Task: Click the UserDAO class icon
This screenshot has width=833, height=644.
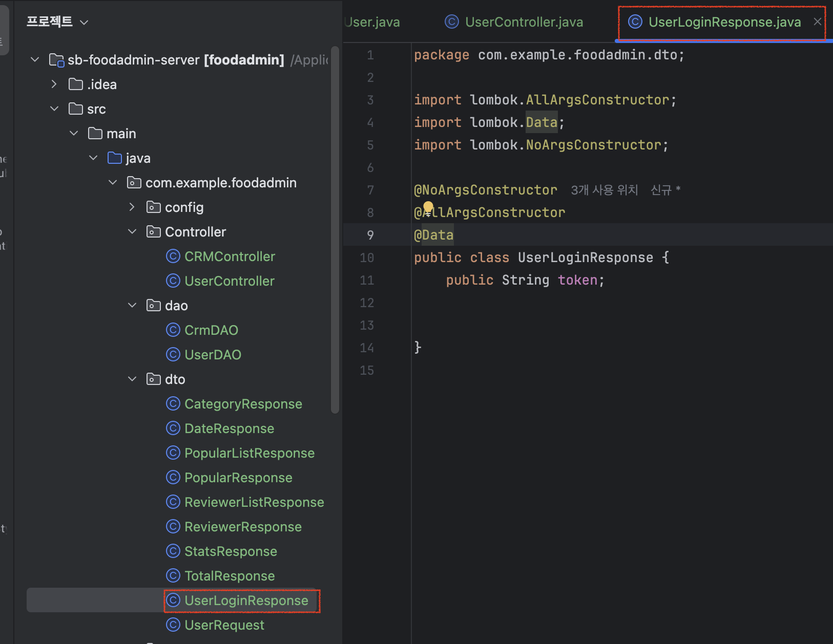Action: click(x=173, y=354)
